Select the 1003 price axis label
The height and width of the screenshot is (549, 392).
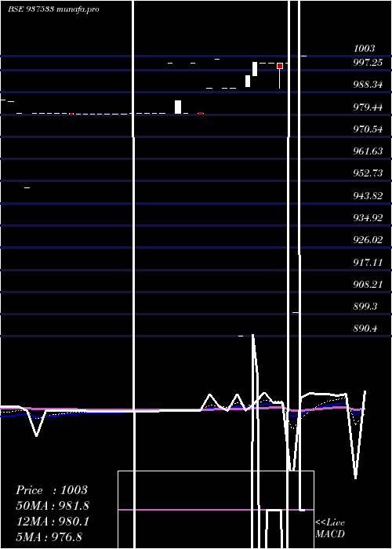[364, 49]
